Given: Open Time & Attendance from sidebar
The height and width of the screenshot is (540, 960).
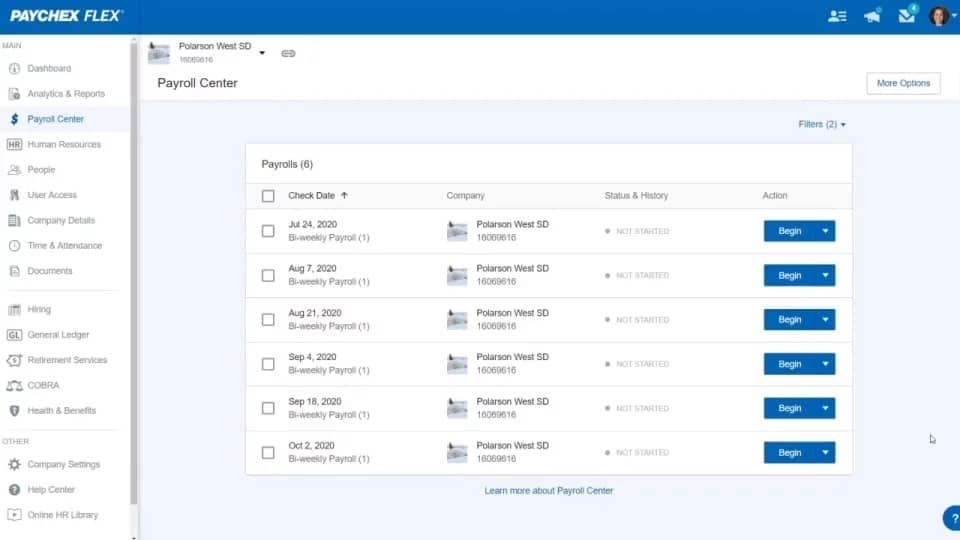Looking at the screenshot, I should point(64,246).
